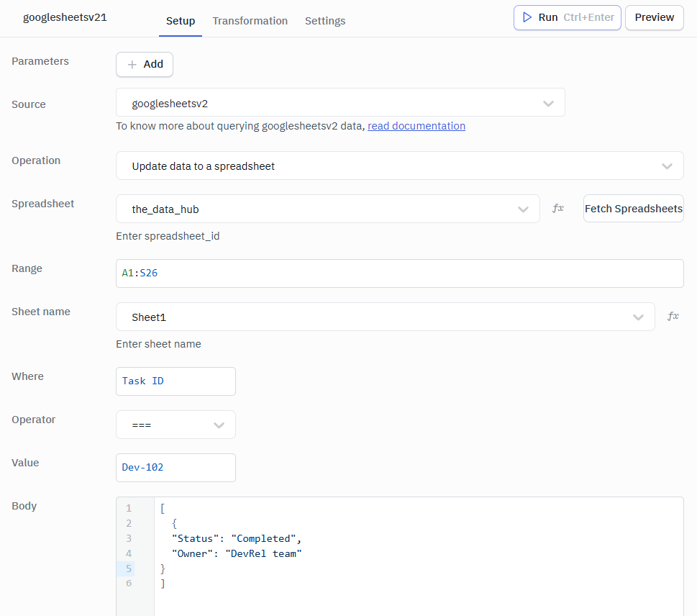Viewport: 697px width, 616px height.
Task: Open the Settings tab
Action: (324, 21)
